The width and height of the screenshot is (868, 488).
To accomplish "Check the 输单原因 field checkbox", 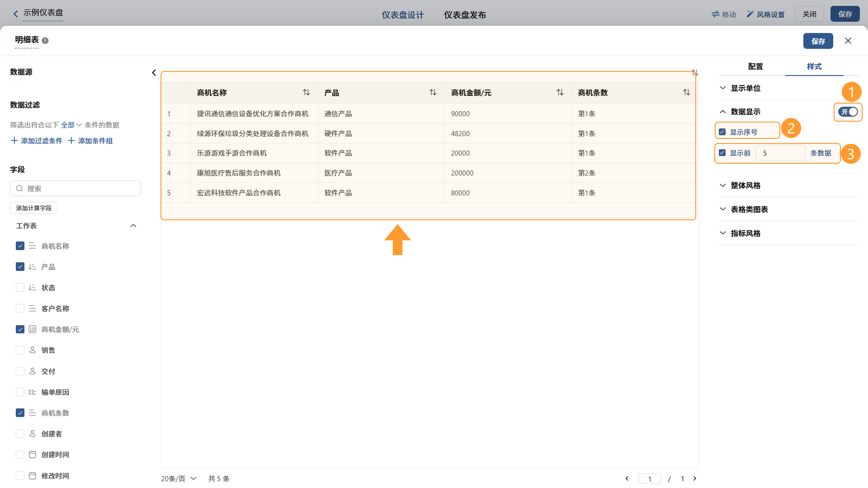I will (x=20, y=392).
